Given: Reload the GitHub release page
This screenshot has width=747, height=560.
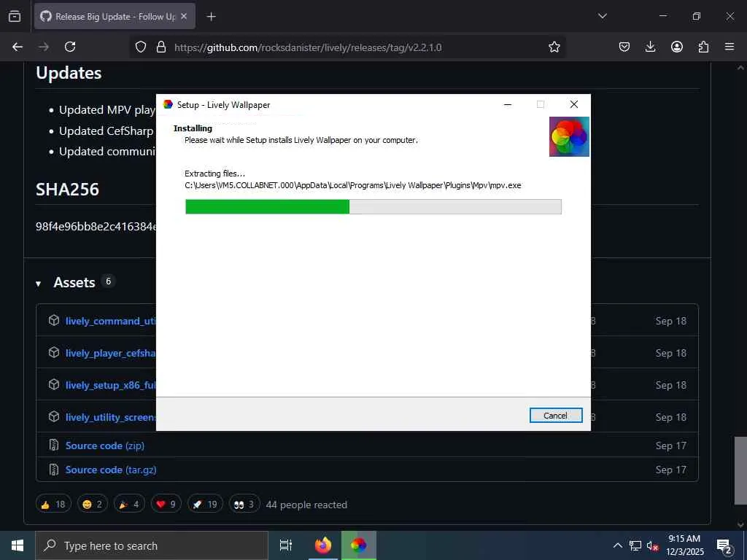Looking at the screenshot, I should (70, 47).
